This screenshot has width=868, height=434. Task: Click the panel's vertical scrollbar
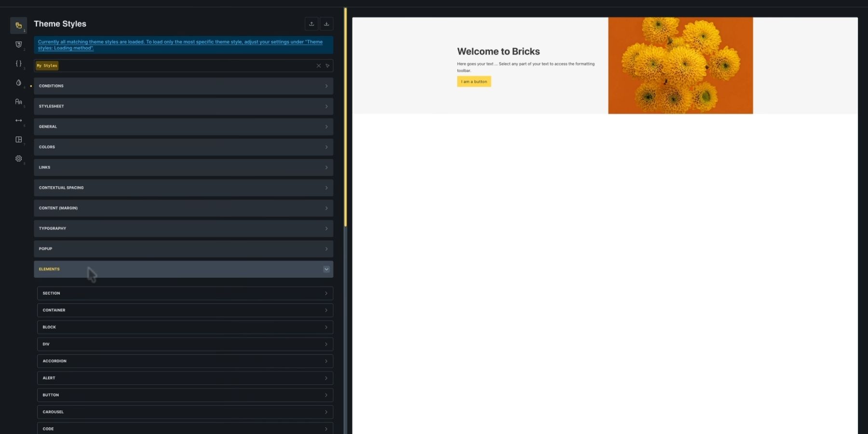click(x=345, y=118)
